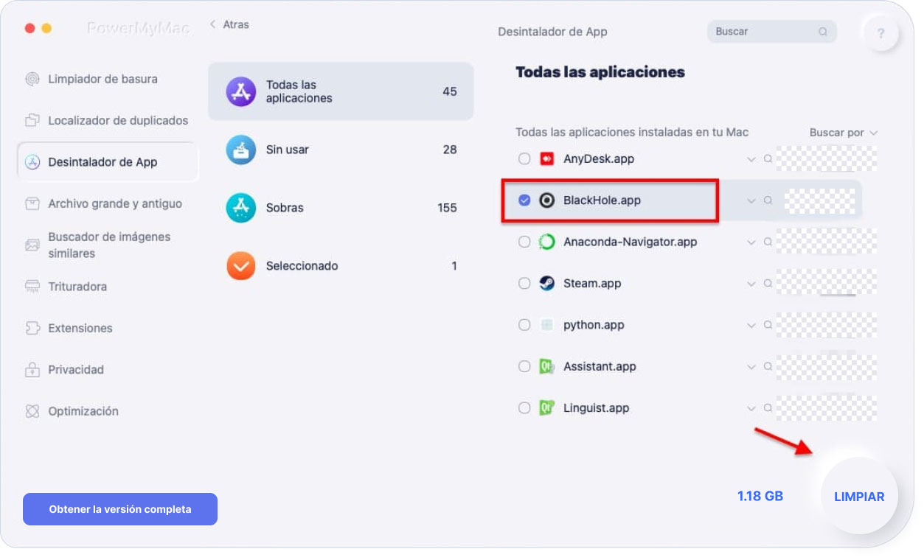Open help with the question mark button
Screen dimensions: 924x560
pyautogui.click(x=881, y=33)
